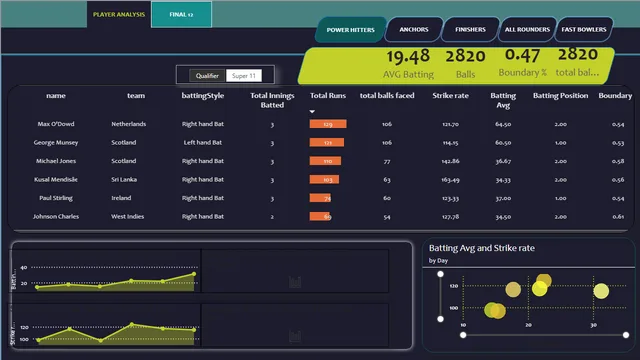Viewport: 640px width, 360px height.
Task: Click the Ireland team cell
Action: point(121,198)
